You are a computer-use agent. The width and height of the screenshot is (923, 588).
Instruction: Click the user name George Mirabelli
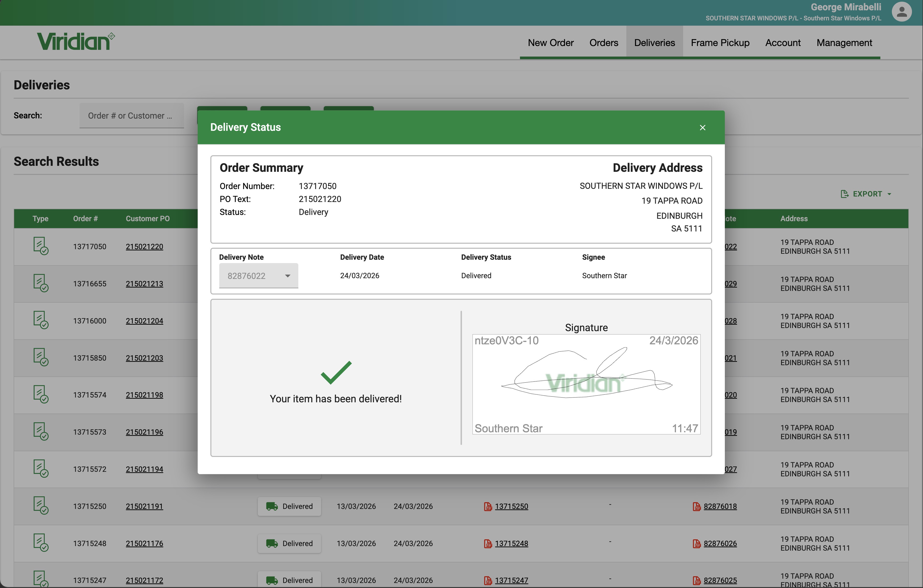coord(846,7)
